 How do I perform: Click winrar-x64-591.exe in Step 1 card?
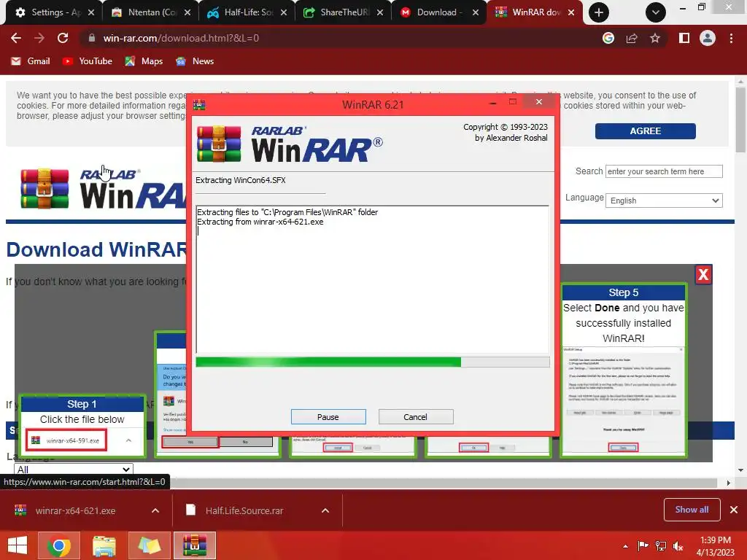66,440
